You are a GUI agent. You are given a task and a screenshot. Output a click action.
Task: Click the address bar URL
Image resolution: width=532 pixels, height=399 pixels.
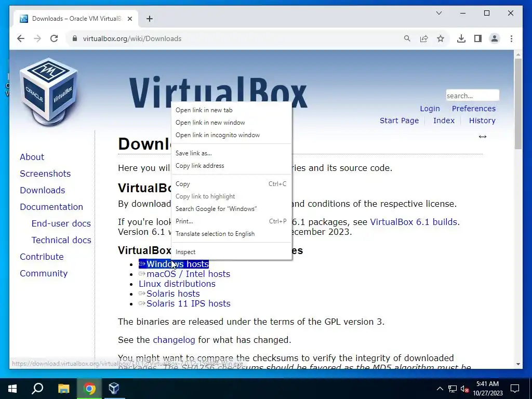132,38
